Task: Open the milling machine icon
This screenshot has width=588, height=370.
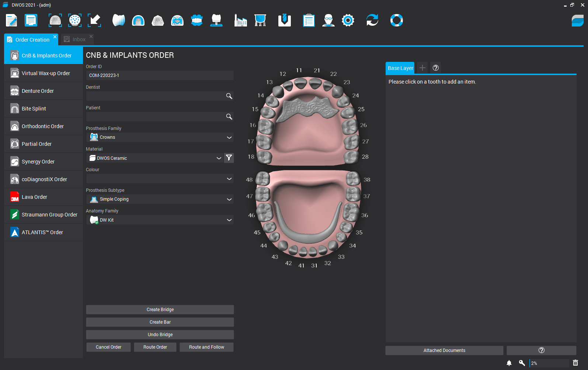Action: 260,20
